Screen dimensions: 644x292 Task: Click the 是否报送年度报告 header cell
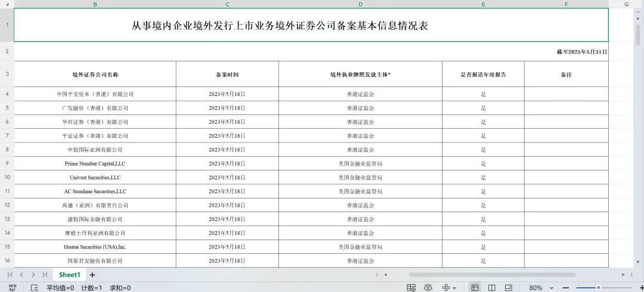point(483,74)
